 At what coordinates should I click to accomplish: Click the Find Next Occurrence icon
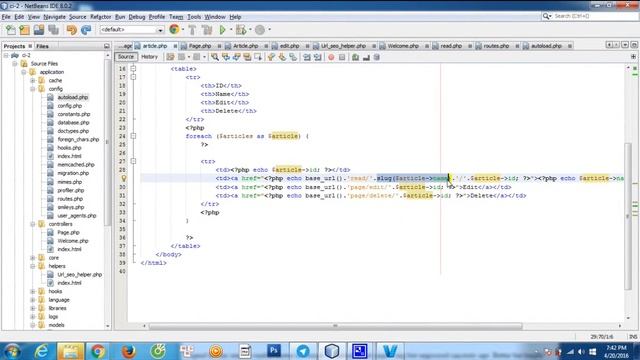click(x=236, y=57)
